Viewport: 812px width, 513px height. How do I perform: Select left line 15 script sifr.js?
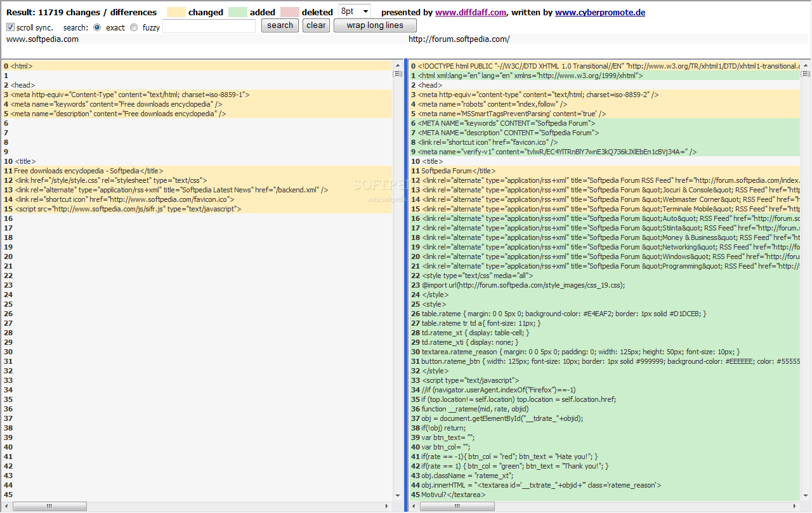[x=197, y=209]
